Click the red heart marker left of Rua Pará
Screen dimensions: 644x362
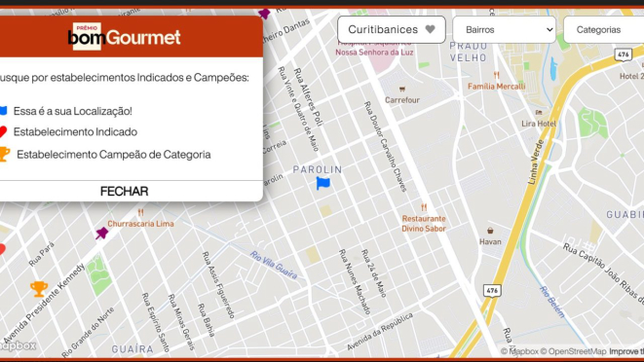click(2, 249)
